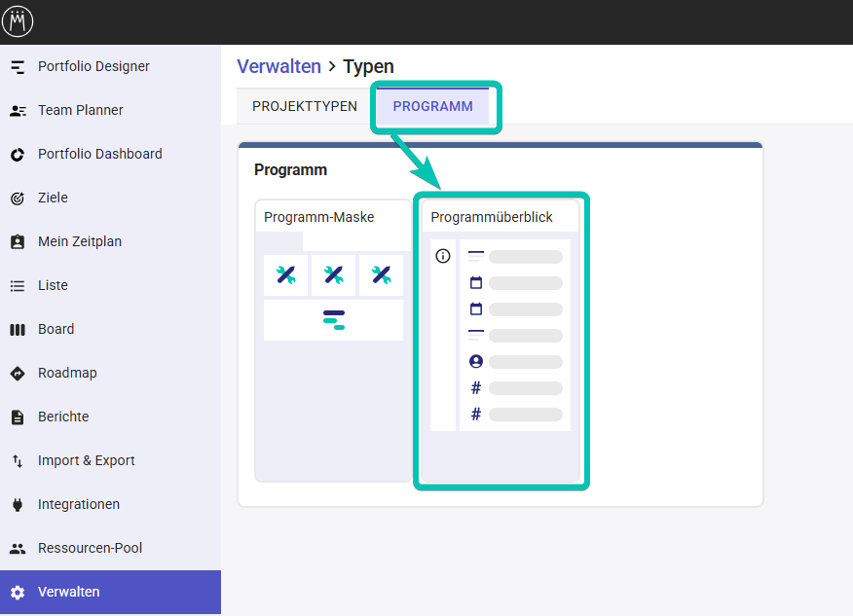853x616 pixels.
Task: Open Liste in the sidebar
Action: [53, 286]
